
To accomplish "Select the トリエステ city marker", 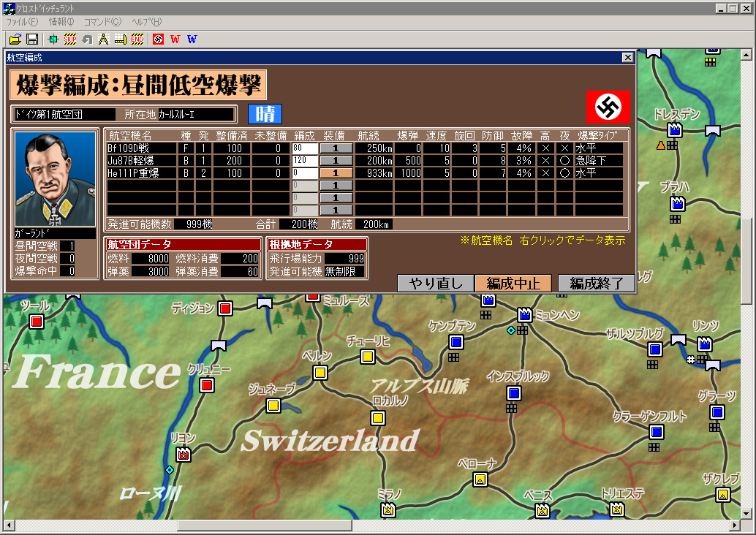I will [x=616, y=509].
